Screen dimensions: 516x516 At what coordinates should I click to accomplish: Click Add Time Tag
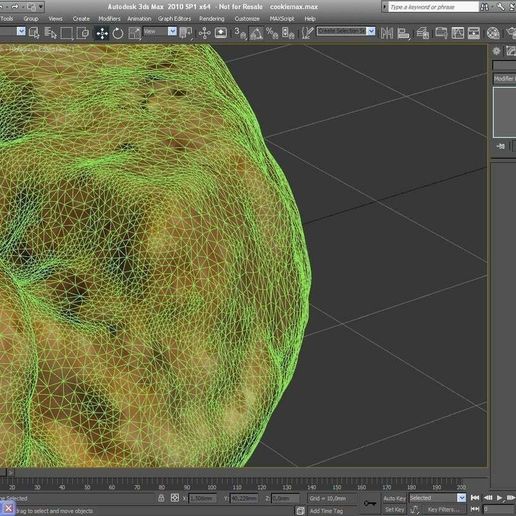click(x=326, y=510)
